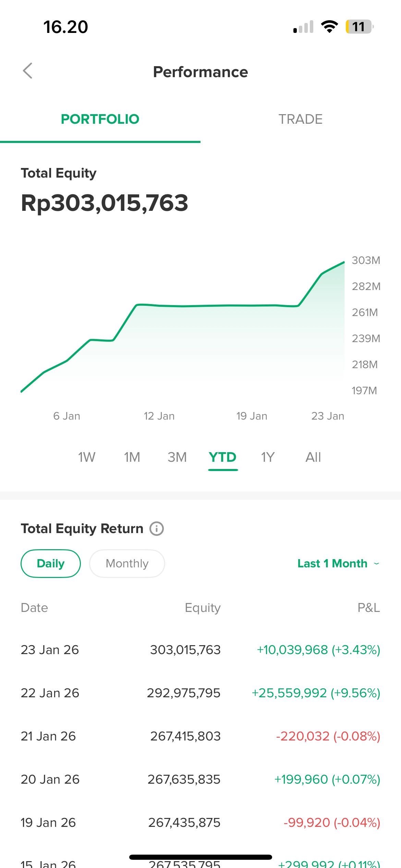Tap the cellular signal bars icon
Viewport: 401px width, 868px height.
tap(304, 27)
